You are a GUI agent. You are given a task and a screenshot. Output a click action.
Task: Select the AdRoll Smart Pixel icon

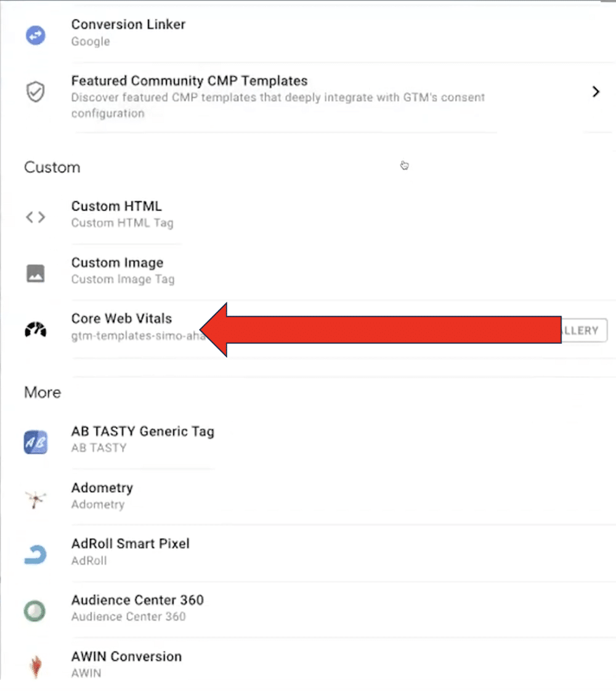click(x=35, y=554)
